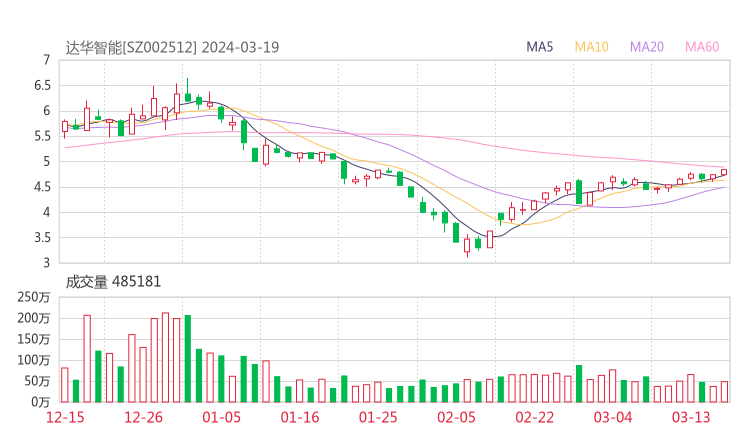This screenshot has width=740, height=440.
Task: Toggle the MA5 legend label
Action: click(x=540, y=47)
